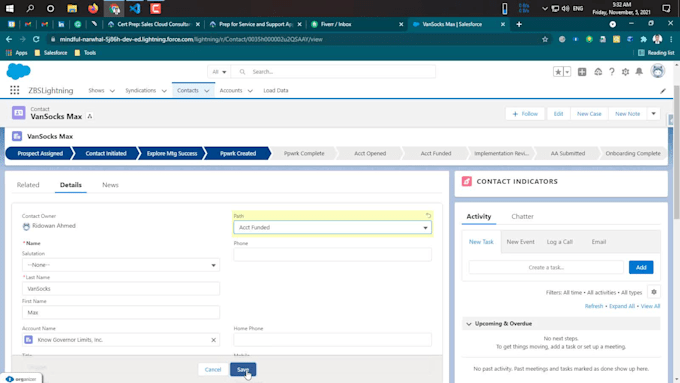Switch to the News tab
The height and width of the screenshot is (383, 680).
[110, 185]
